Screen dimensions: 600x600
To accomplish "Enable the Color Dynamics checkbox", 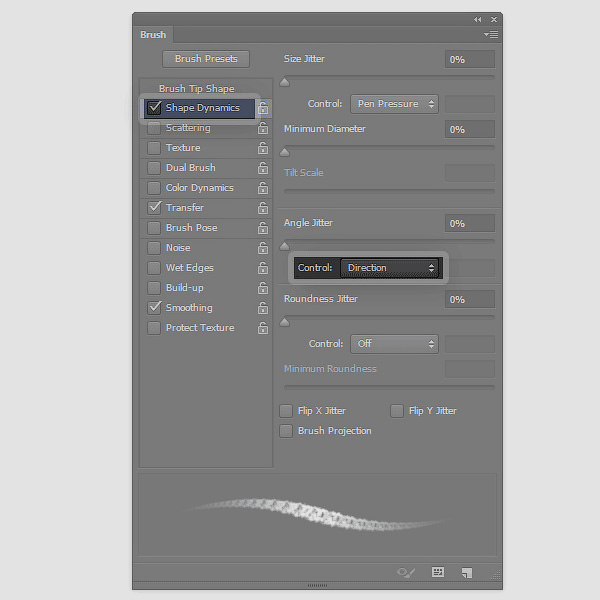I will click(154, 188).
